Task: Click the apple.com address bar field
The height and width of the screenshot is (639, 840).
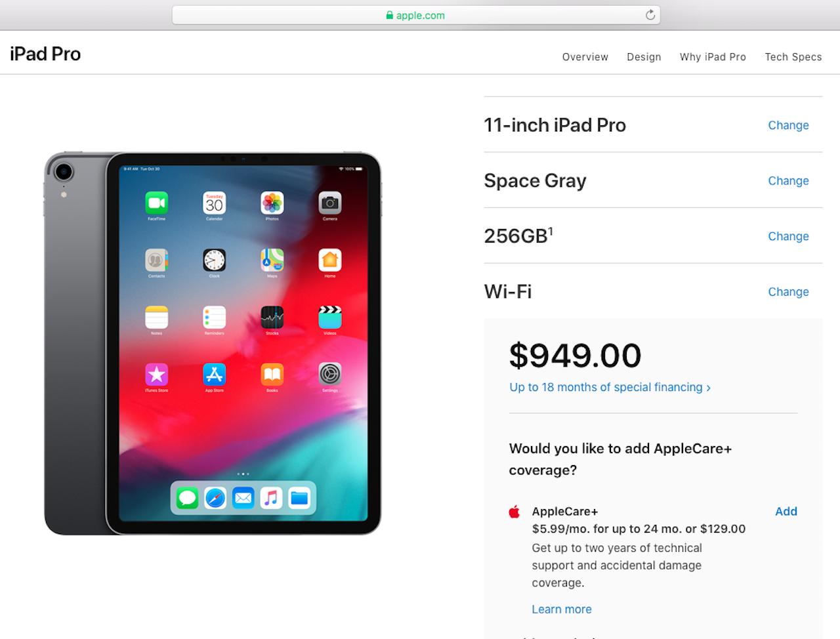Action: (416, 15)
